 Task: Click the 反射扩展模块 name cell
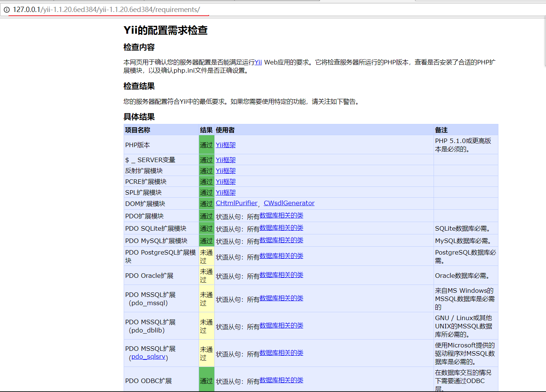click(161, 171)
